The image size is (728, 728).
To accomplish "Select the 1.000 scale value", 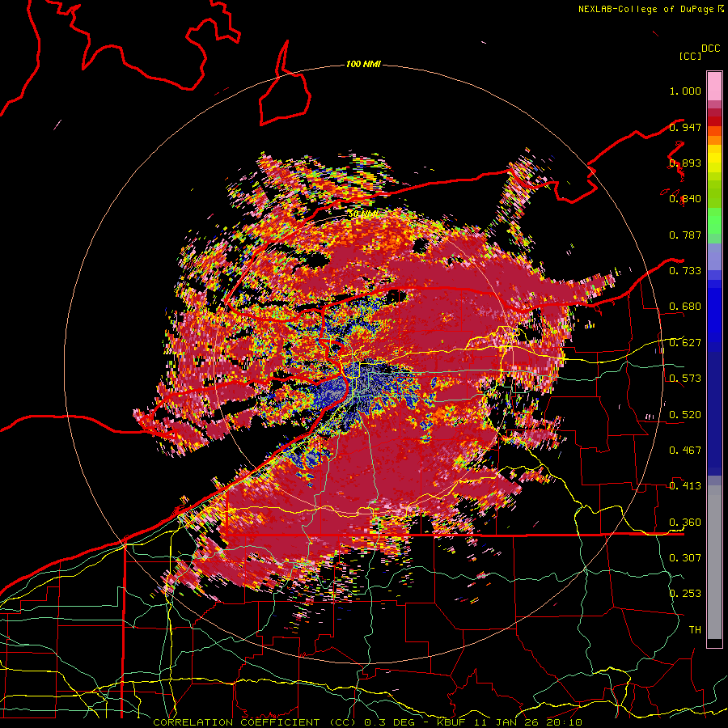I will (685, 91).
